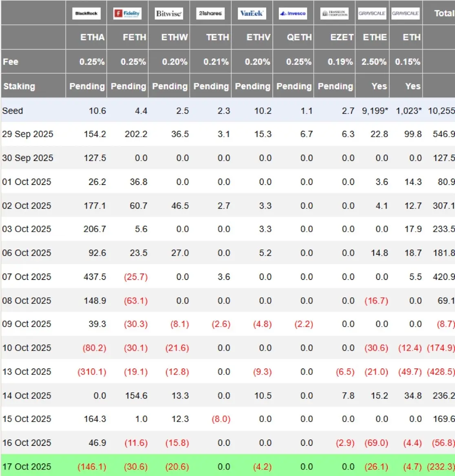Click the 03 Oct 2025 date
This screenshot has width=455, height=476.
point(27,229)
